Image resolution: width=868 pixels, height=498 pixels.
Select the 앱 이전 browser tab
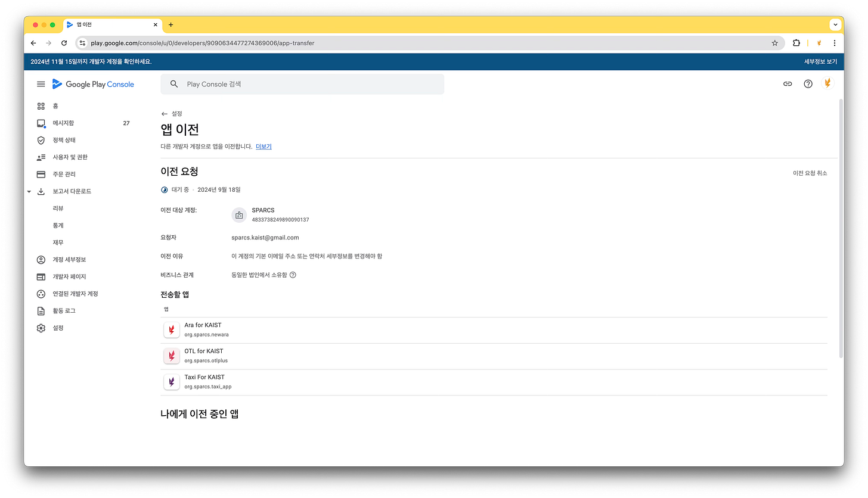pos(112,25)
